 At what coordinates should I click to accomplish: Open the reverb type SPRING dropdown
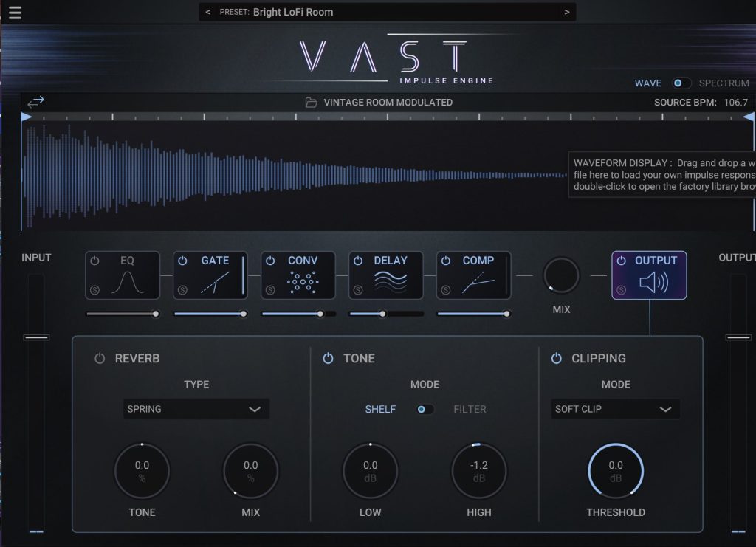(196, 409)
